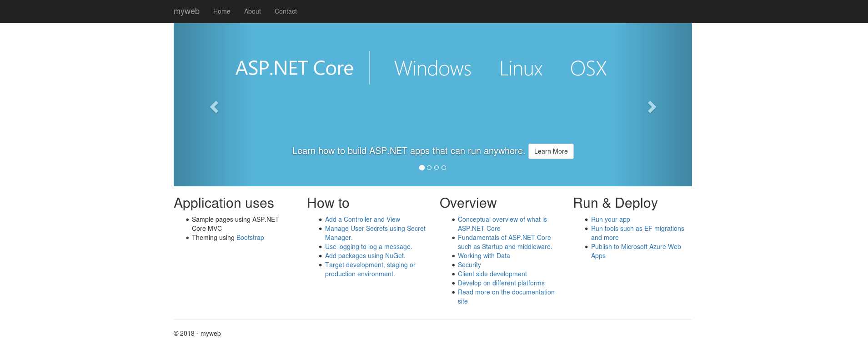868x354 pixels.
Task: Select the third carousel indicator dot
Action: click(437, 168)
